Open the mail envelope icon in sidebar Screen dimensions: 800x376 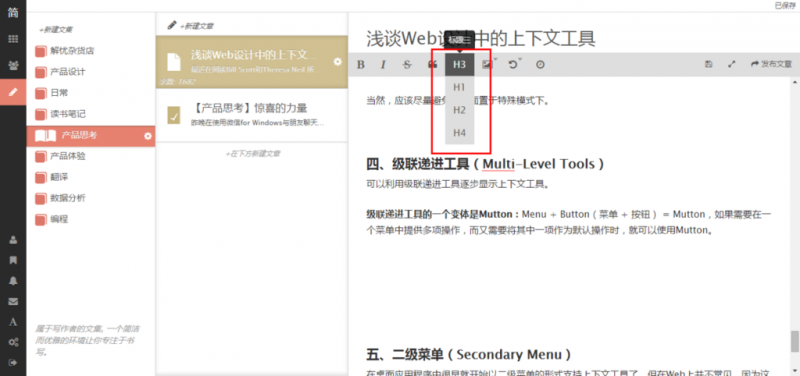(x=13, y=302)
